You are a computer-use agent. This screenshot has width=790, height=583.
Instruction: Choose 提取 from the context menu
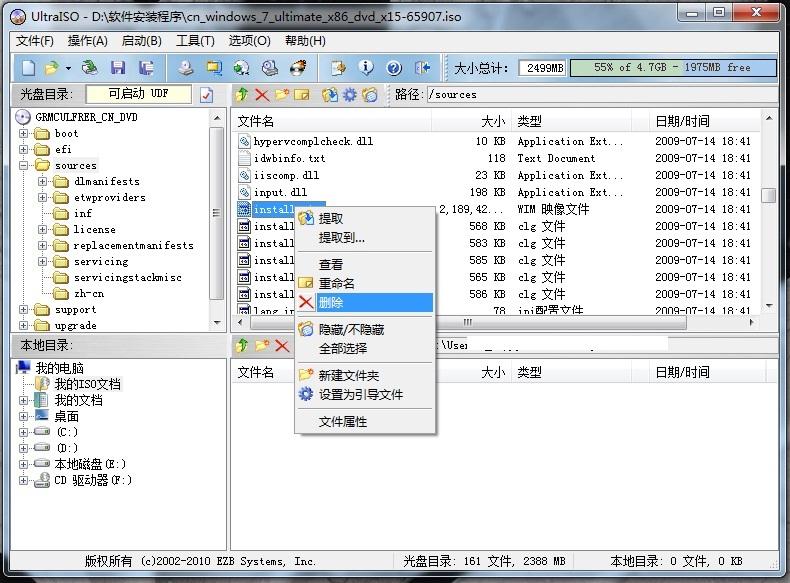(365, 218)
